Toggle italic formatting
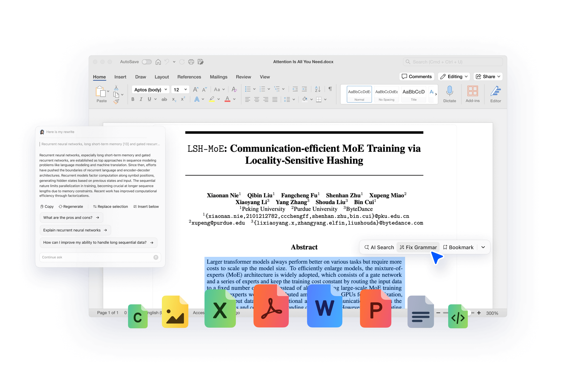This screenshot has width=588, height=366. click(141, 99)
